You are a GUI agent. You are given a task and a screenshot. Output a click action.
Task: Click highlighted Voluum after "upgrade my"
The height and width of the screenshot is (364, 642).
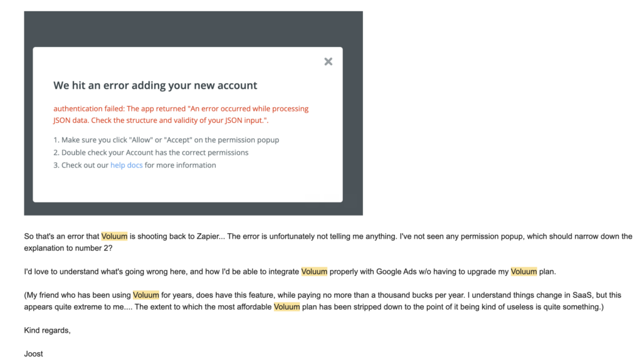point(524,272)
